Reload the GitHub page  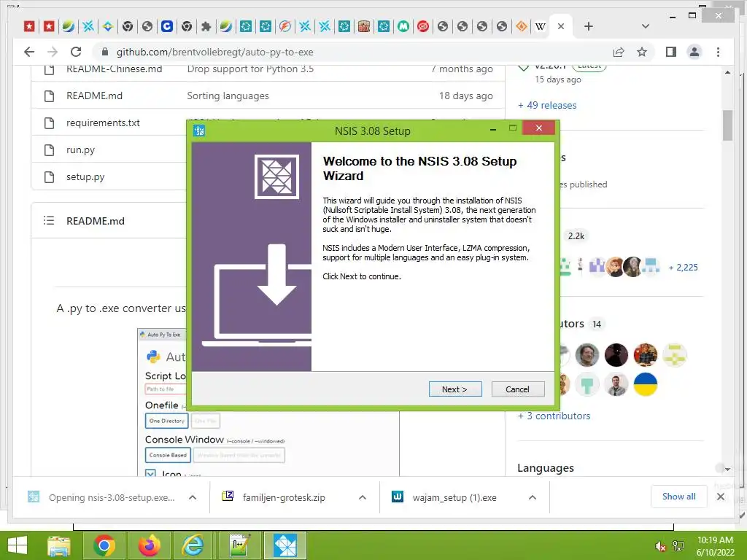(76, 52)
